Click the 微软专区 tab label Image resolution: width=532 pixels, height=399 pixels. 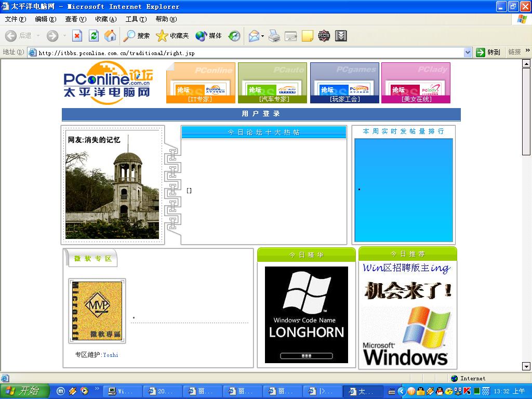point(92,259)
